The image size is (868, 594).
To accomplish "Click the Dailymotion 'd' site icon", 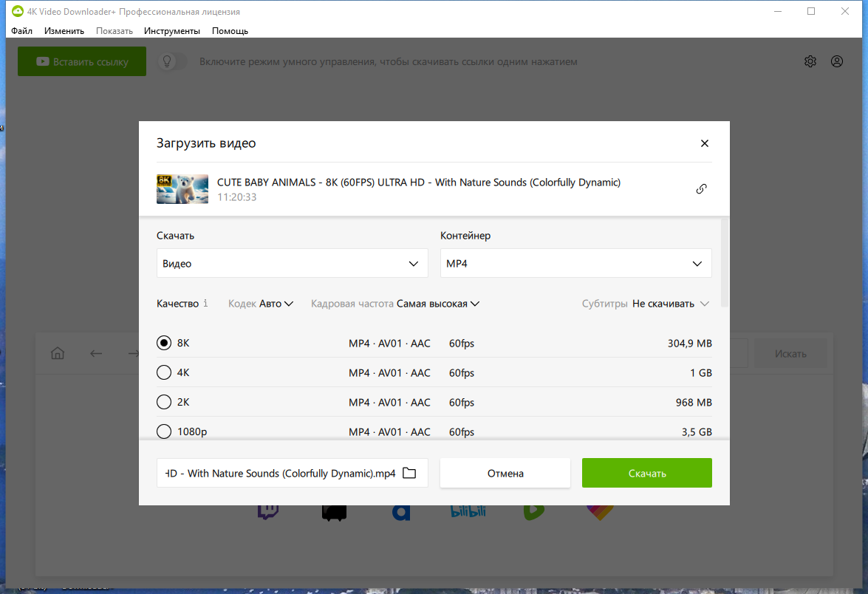I will [x=401, y=513].
